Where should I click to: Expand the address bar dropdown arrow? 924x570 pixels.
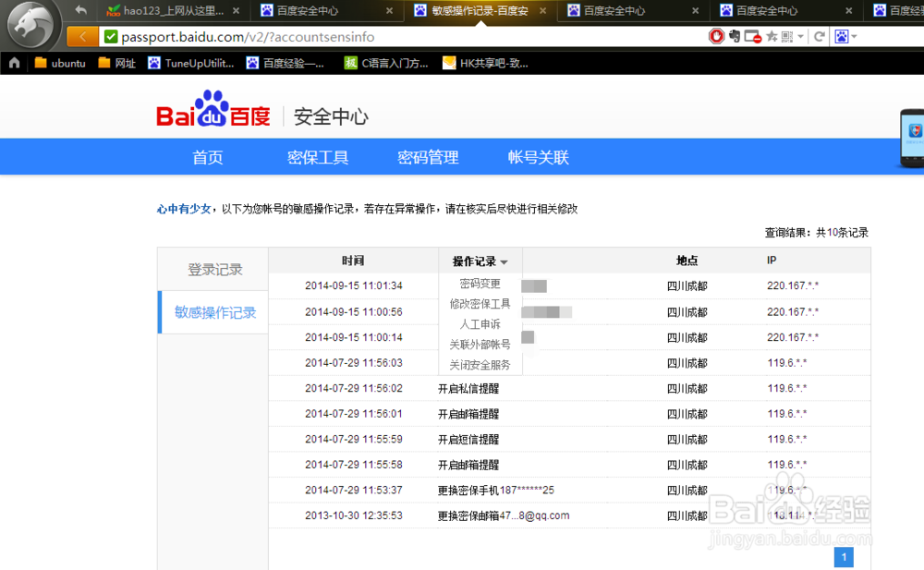[801, 37]
